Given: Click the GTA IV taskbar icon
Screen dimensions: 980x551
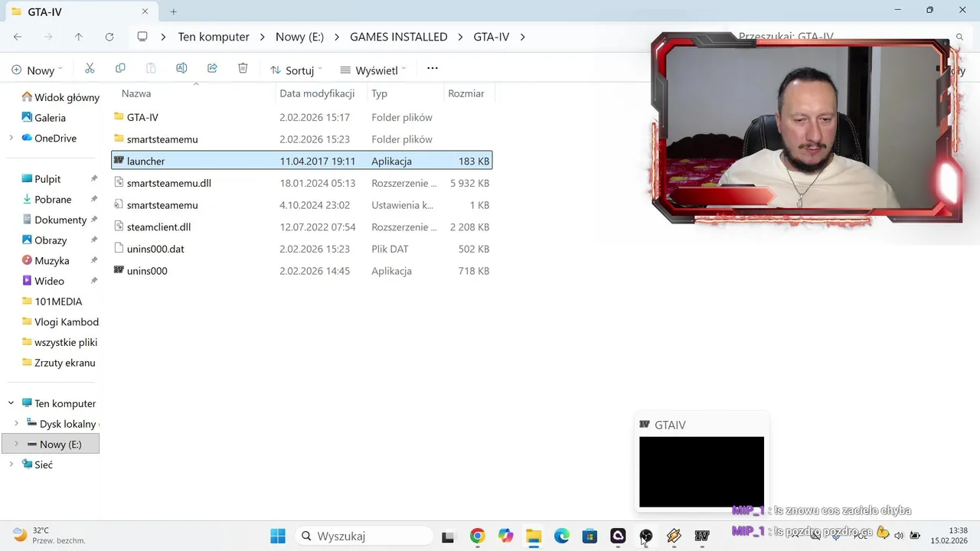Looking at the screenshot, I should pyautogui.click(x=702, y=536).
